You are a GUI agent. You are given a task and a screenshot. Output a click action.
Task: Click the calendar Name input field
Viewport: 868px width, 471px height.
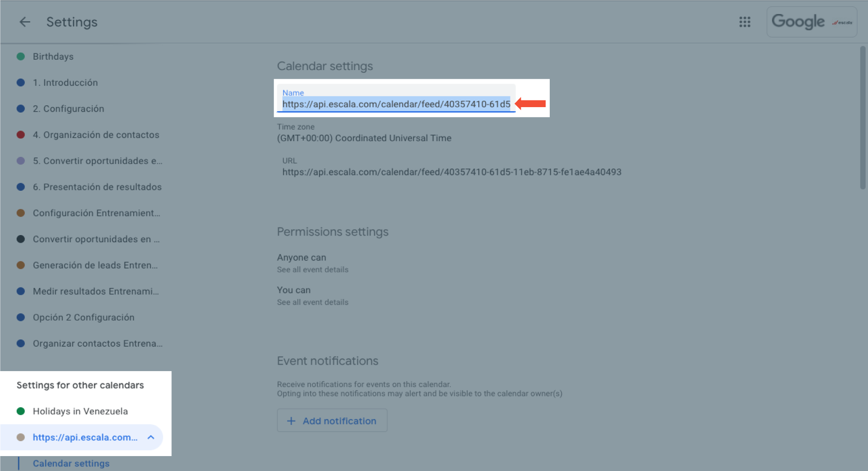point(396,99)
